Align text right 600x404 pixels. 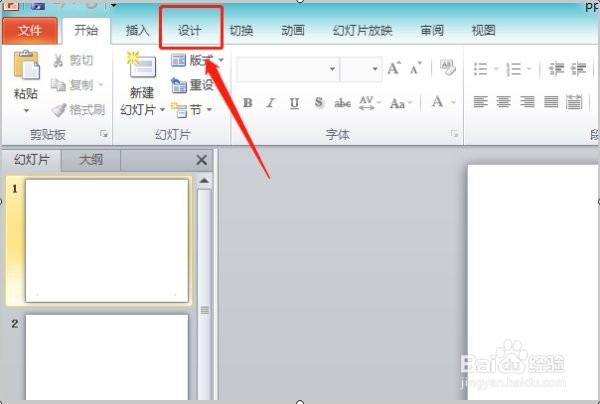[x=527, y=102]
